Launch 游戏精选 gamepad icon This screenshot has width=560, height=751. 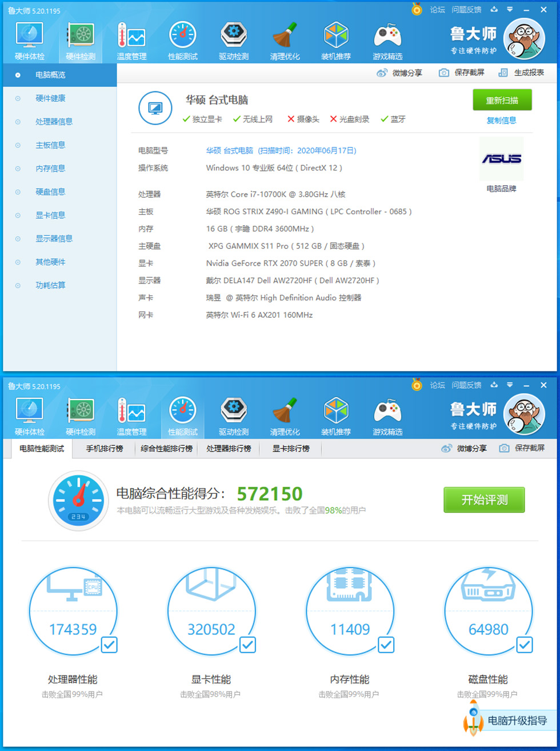387,39
